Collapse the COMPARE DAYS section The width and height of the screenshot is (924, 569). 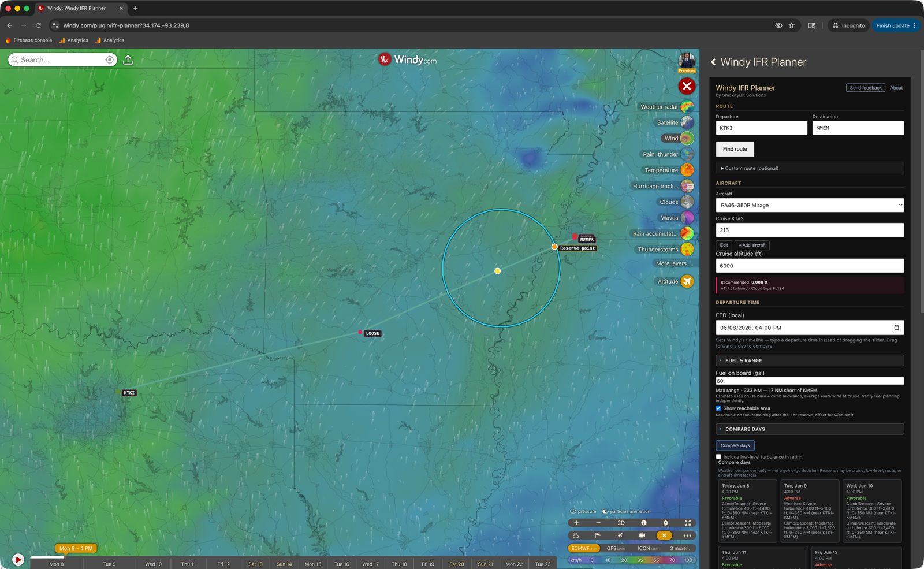click(x=810, y=429)
